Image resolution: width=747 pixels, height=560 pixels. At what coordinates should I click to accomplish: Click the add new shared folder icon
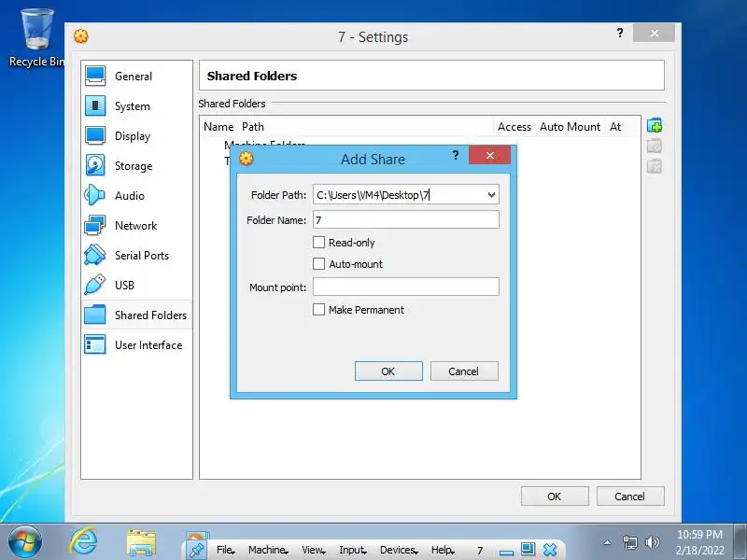pos(655,126)
